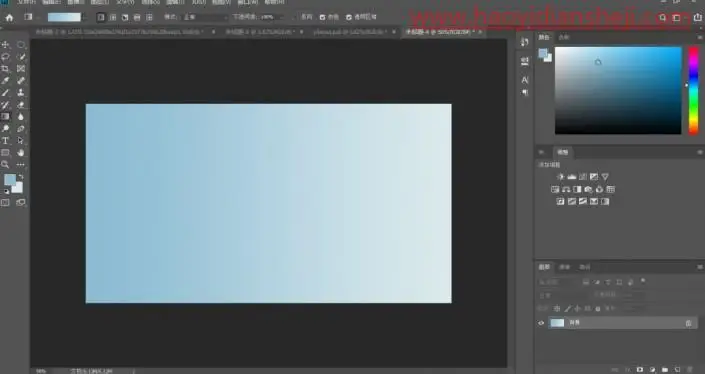Select the Lasso tool
Image resolution: width=705 pixels, height=374 pixels.
pyautogui.click(x=5, y=57)
